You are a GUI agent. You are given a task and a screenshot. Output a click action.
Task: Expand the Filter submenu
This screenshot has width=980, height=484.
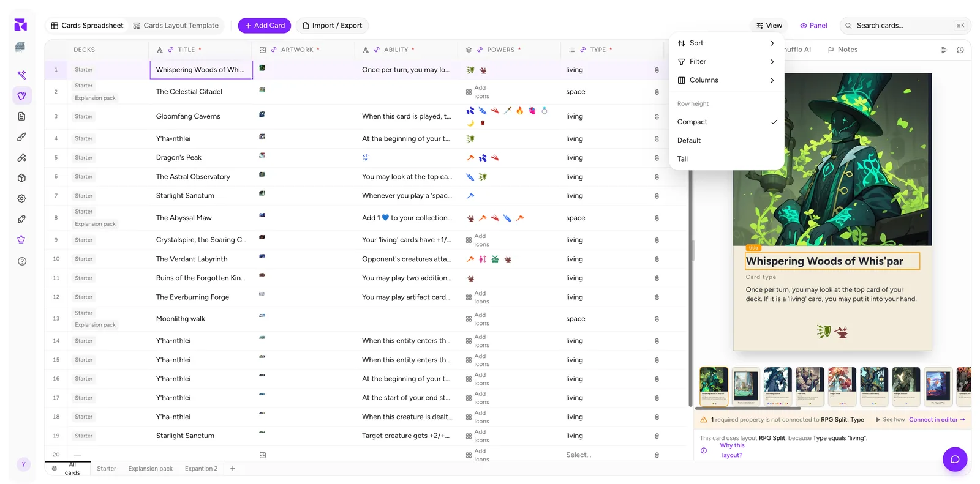(x=727, y=61)
